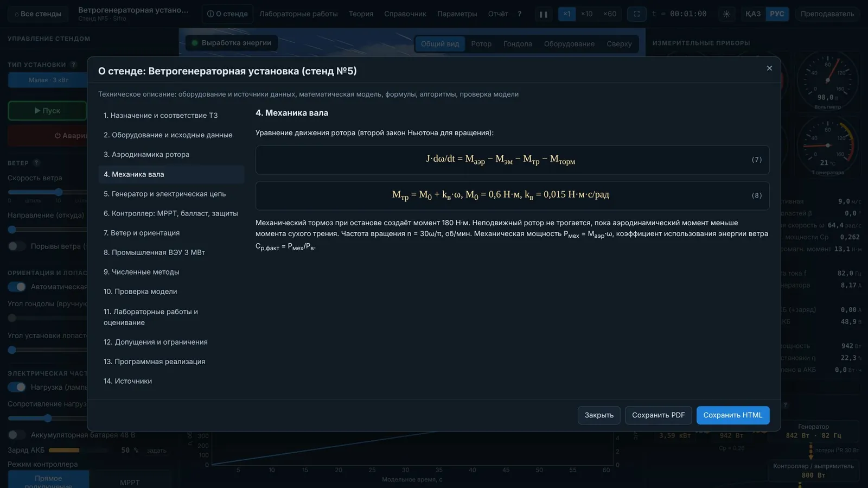The image size is (868, 488).
Task: Click the Сохранить HTML button
Action: pos(733,415)
